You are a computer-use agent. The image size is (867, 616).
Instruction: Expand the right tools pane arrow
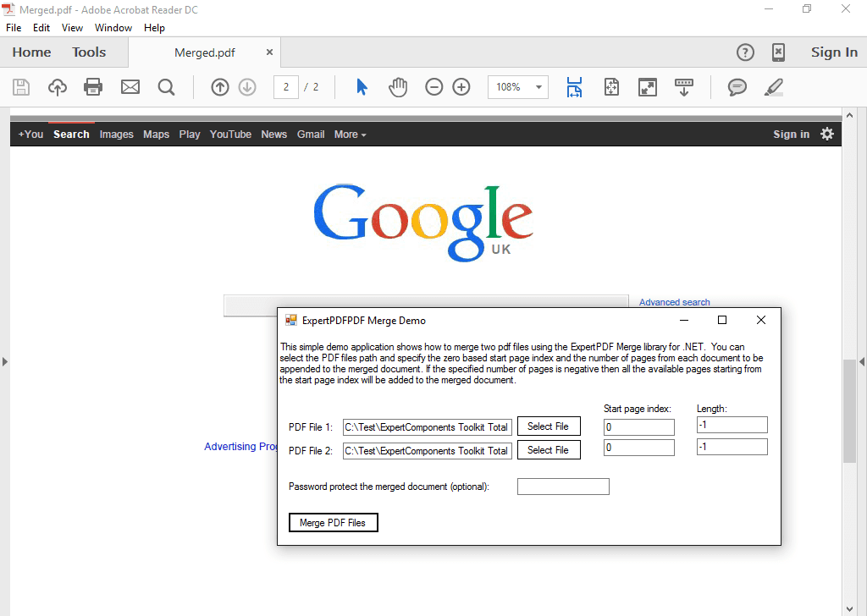[x=861, y=362]
